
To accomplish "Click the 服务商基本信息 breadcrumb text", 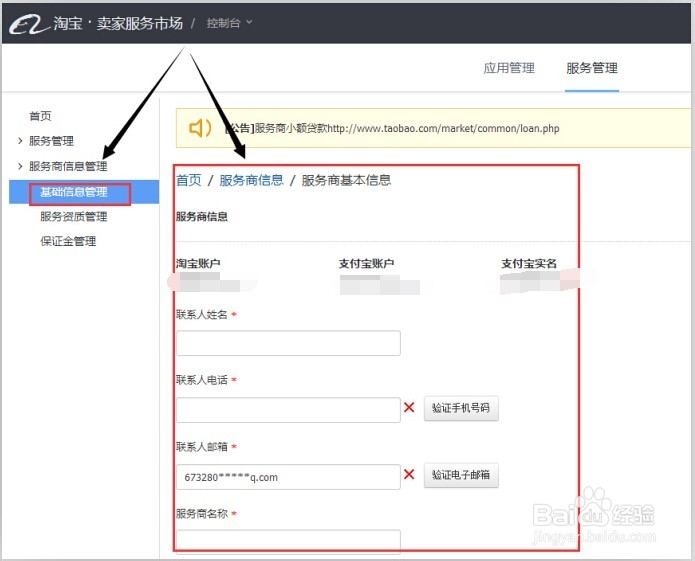I will point(346,180).
